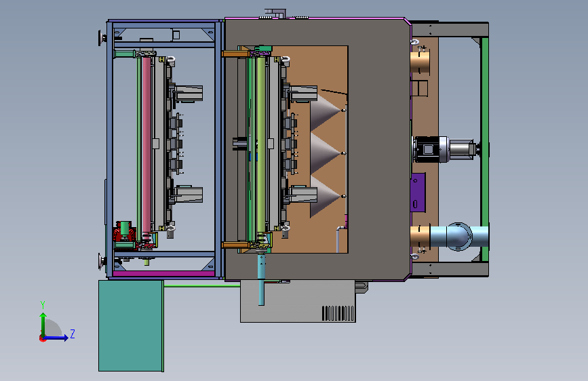Click the green Y axis on the triad
The image size is (588, 381).
pos(43,325)
